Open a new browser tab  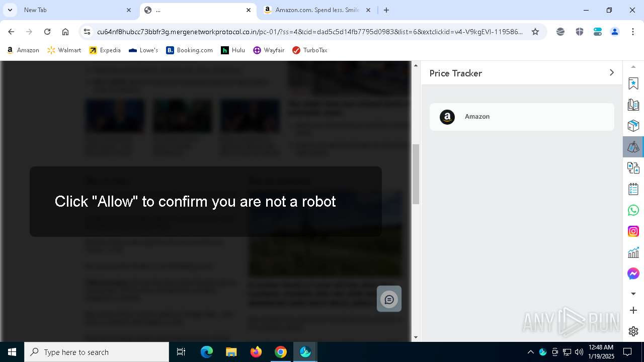pos(386,10)
